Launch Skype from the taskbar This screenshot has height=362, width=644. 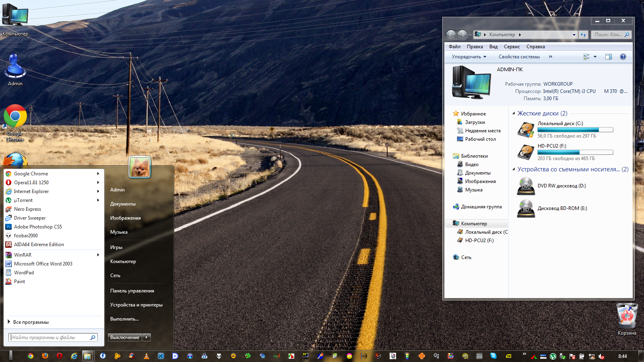493,356
